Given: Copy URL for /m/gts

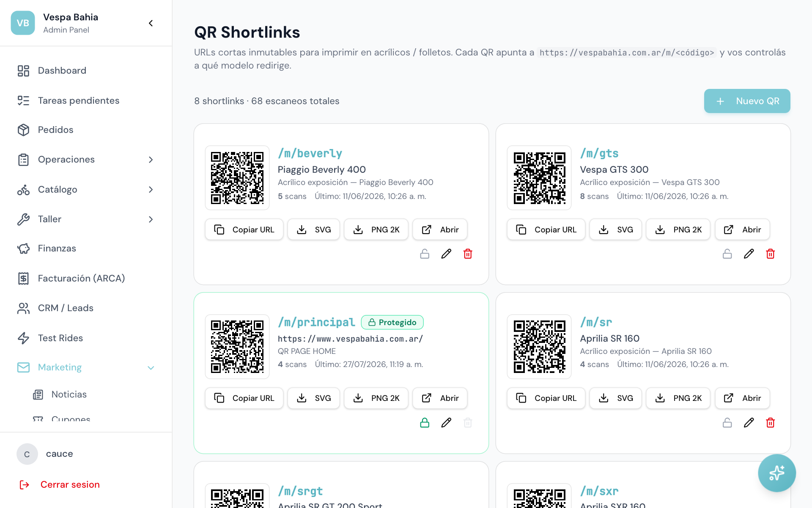Looking at the screenshot, I should pos(546,229).
